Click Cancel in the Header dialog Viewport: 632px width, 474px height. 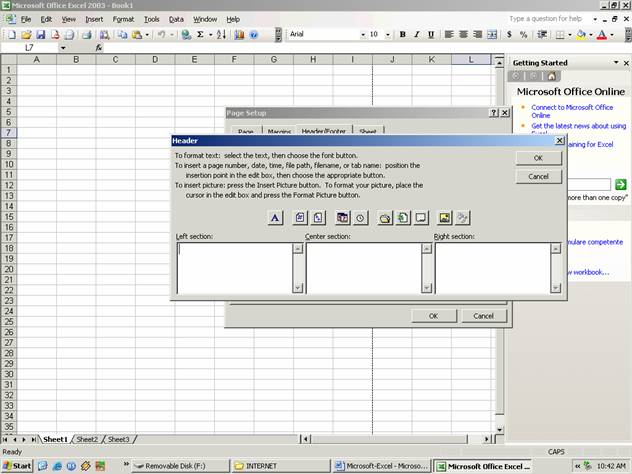538,177
